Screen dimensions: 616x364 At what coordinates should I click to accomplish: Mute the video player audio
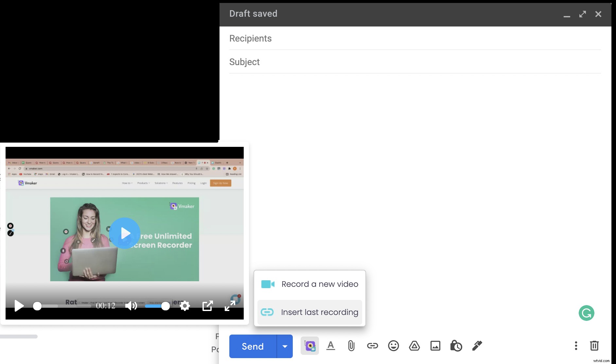tap(131, 306)
